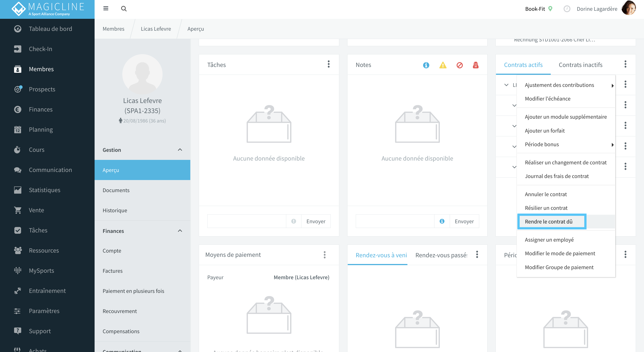This screenshot has height=352, width=644.
Task: Click the Notes text input field
Action: pos(395,221)
